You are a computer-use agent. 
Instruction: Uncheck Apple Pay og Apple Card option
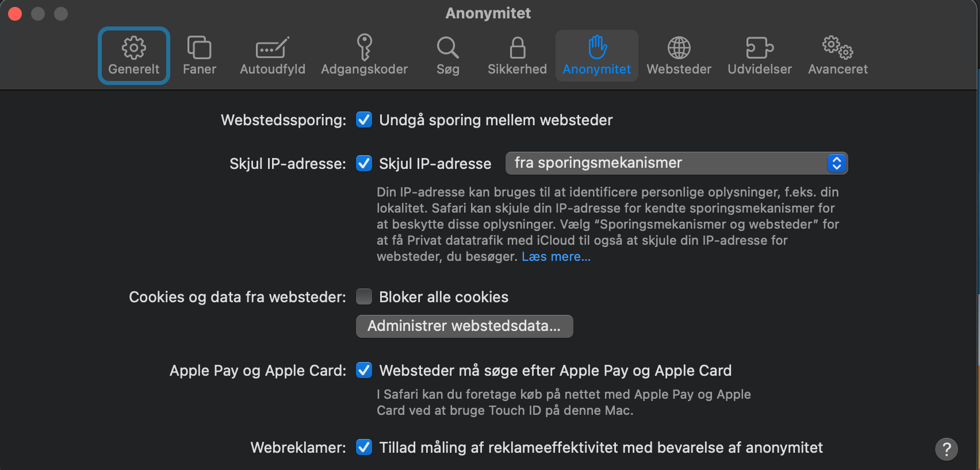pyautogui.click(x=364, y=371)
